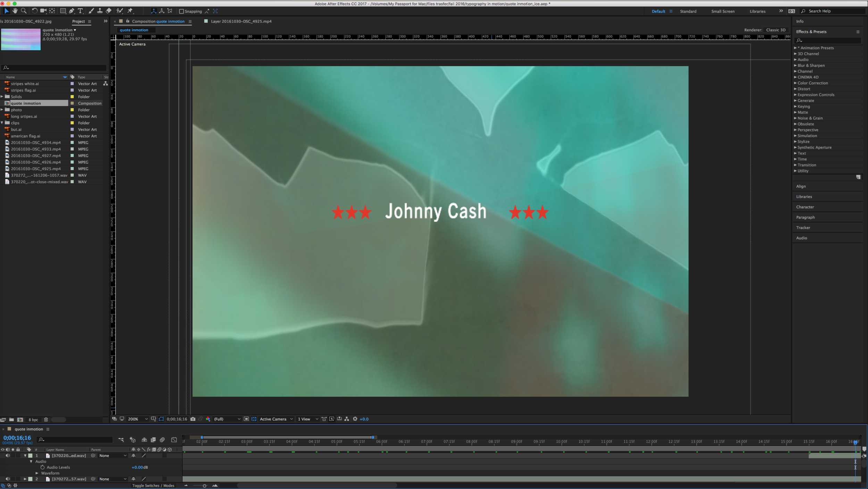Select the Clone Stamp tool
868x489 pixels.
100,11
